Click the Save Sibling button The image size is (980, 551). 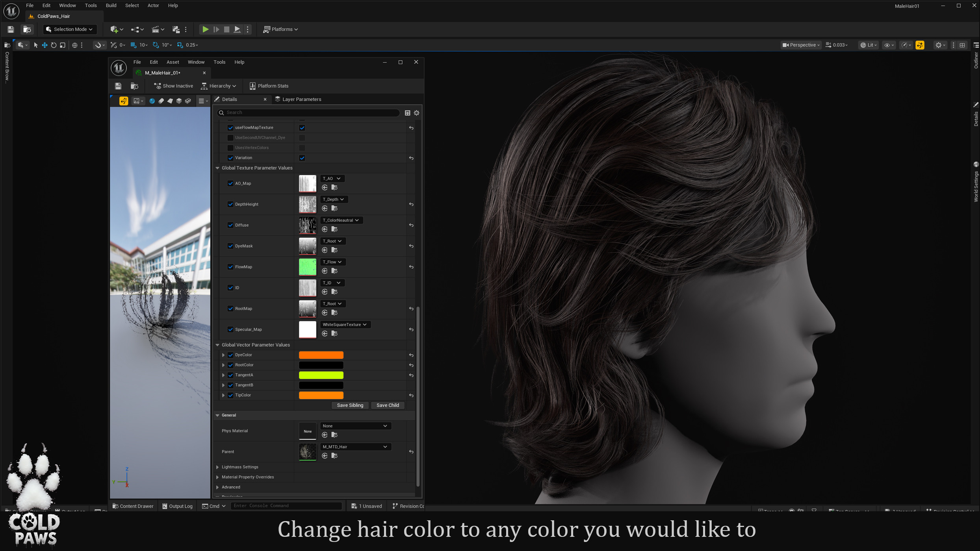click(350, 405)
